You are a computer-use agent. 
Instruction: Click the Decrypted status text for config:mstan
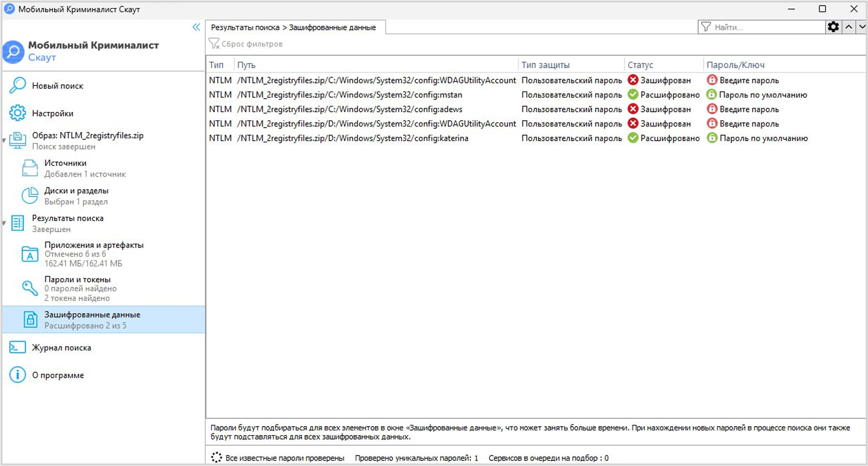point(670,95)
